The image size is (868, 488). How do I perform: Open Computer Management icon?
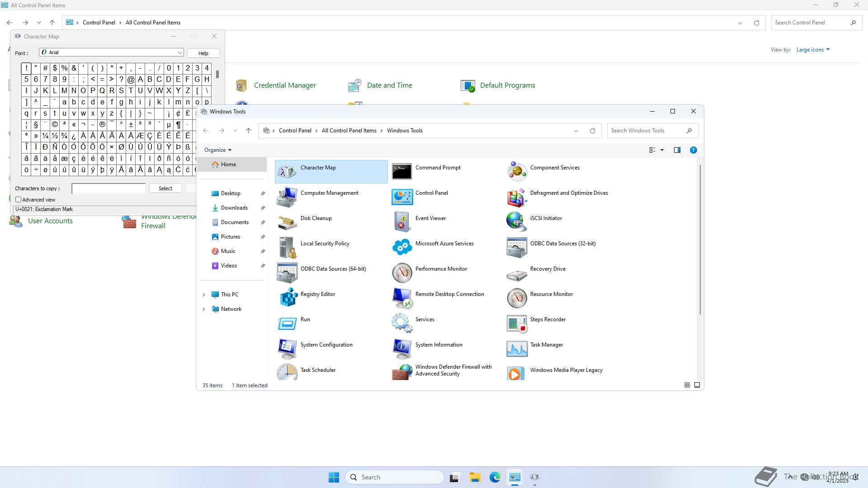(287, 197)
